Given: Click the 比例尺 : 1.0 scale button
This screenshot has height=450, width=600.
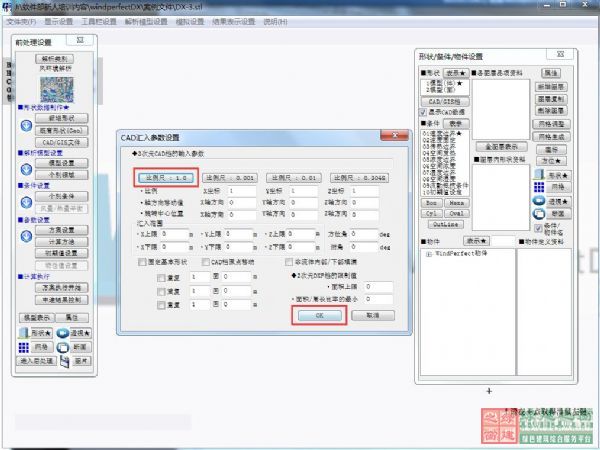Looking at the screenshot, I should [162, 177].
